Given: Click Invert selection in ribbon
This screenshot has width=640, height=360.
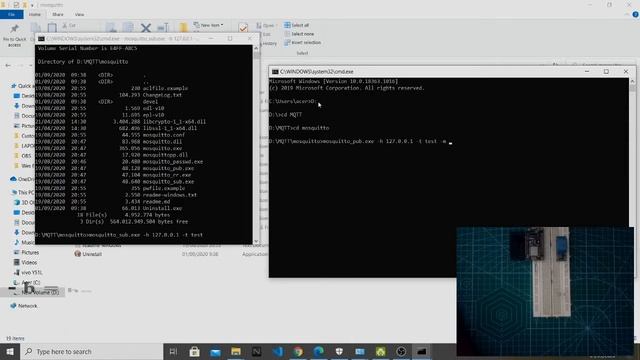Looking at the screenshot, I should pos(302,42).
